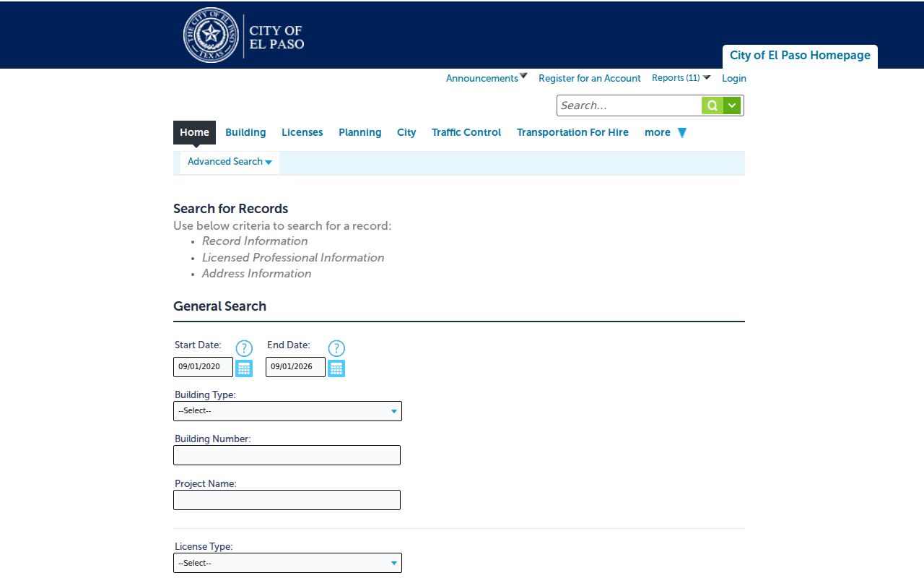The width and height of the screenshot is (924, 578).
Task: Click the Record Information text
Action: (x=255, y=241)
